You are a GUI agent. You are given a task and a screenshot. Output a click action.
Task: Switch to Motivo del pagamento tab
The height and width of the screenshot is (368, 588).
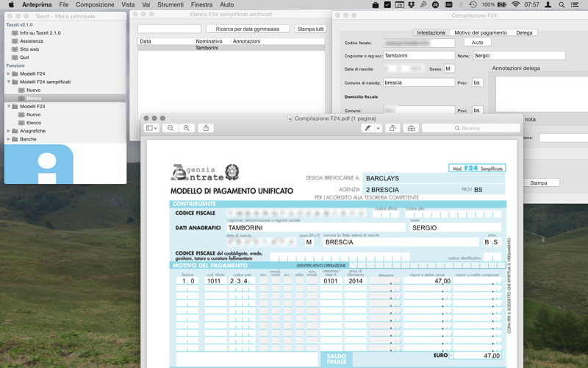[x=481, y=32]
